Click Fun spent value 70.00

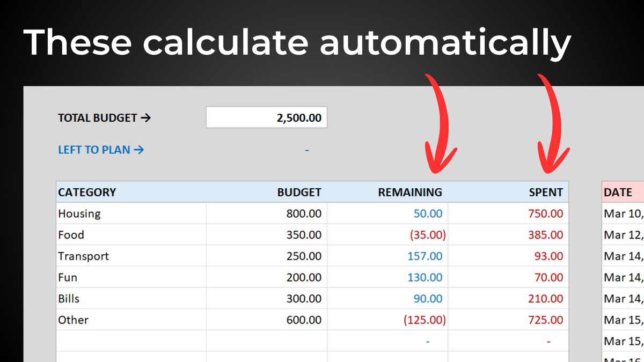pyautogui.click(x=549, y=277)
